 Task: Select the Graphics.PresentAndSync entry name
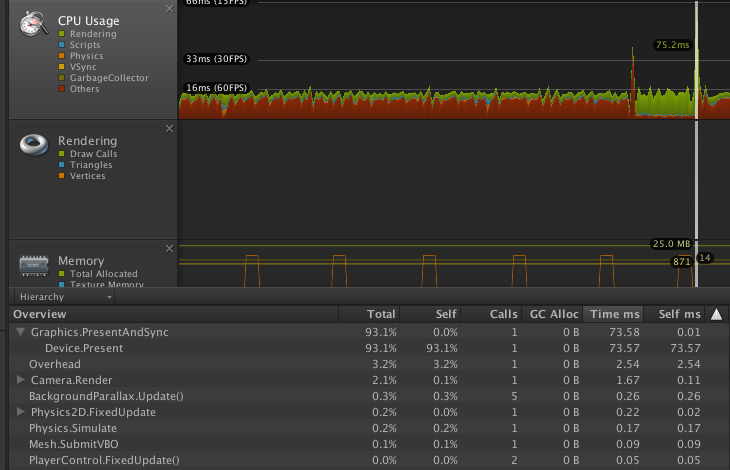100,332
